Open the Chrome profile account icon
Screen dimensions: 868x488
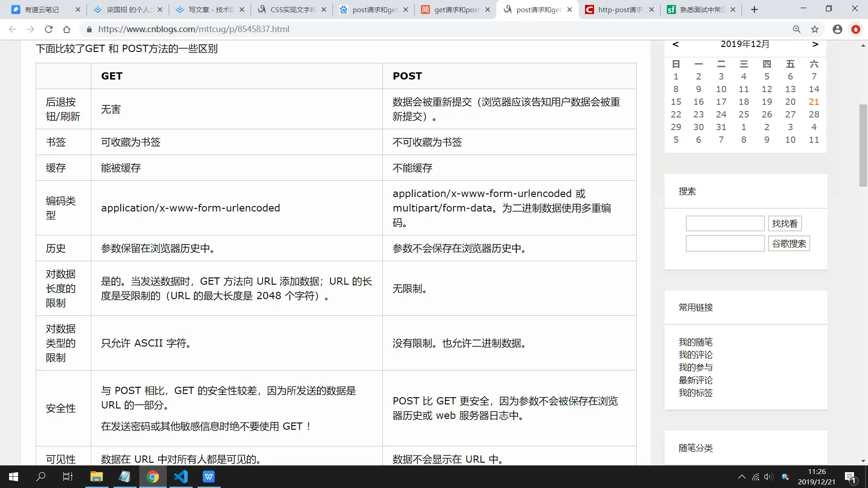(837, 29)
